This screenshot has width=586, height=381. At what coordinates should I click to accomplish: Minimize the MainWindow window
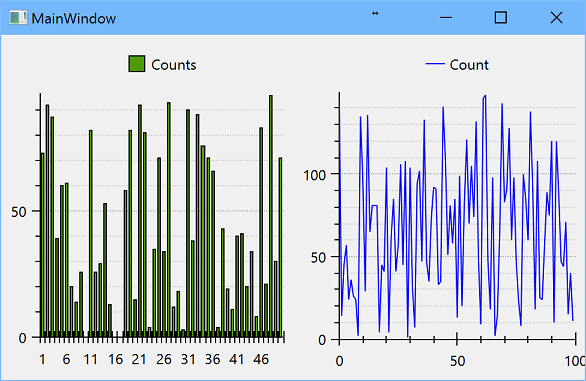click(x=446, y=18)
